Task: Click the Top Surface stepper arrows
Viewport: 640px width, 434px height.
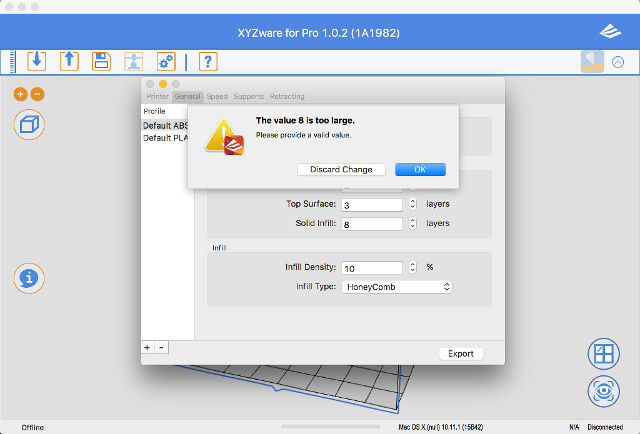Action: tap(413, 204)
